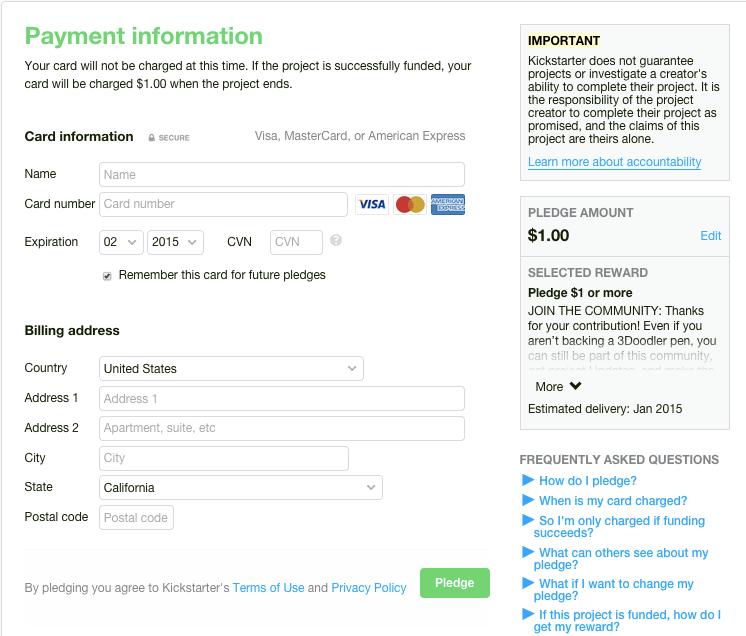The image size is (746, 636).
Task: Open the Privacy Policy link
Action: point(369,588)
